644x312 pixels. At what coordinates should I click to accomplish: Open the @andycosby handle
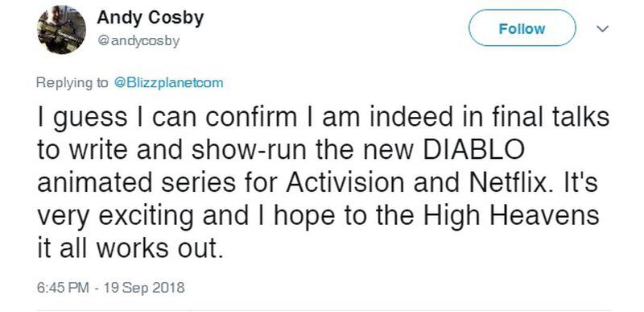[138, 40]
